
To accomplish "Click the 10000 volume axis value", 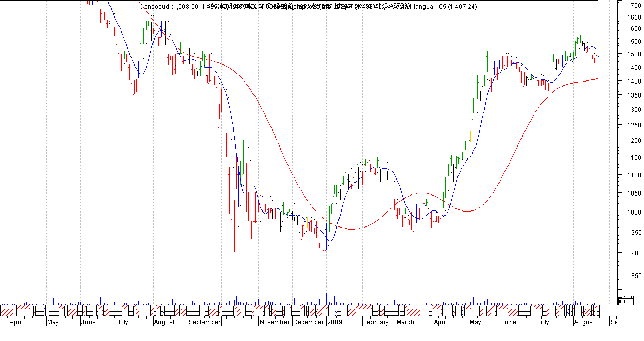I will coord(633,298).
